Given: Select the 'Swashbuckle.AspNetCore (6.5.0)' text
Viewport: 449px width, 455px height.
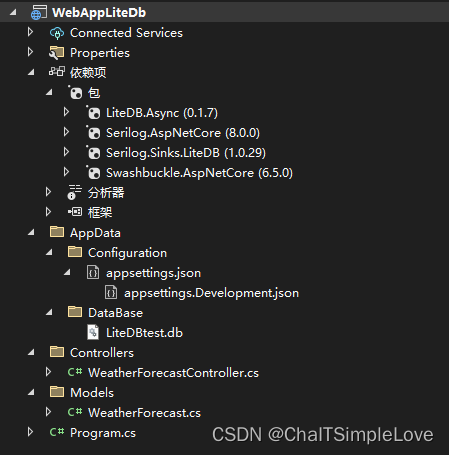Looking at the screenshot, I should point(199,173).
